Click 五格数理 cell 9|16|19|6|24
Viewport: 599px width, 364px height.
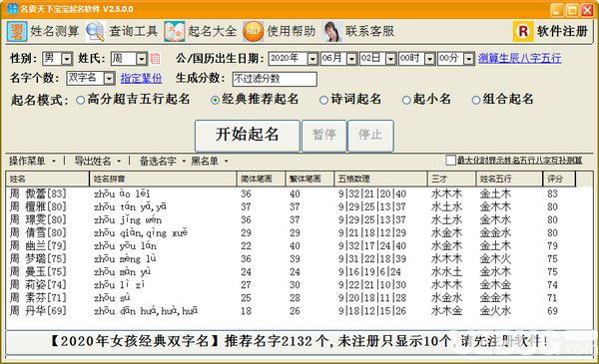[369, 271]
